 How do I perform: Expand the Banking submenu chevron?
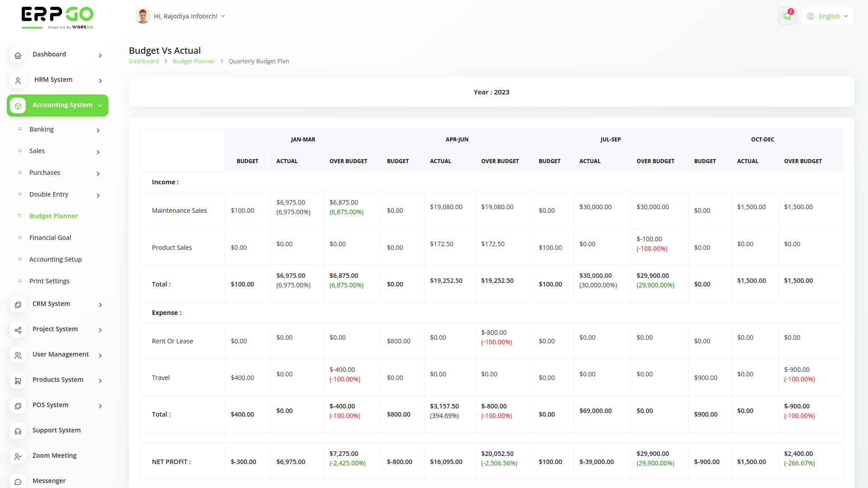pyautogui.click(x=98, y=131)
